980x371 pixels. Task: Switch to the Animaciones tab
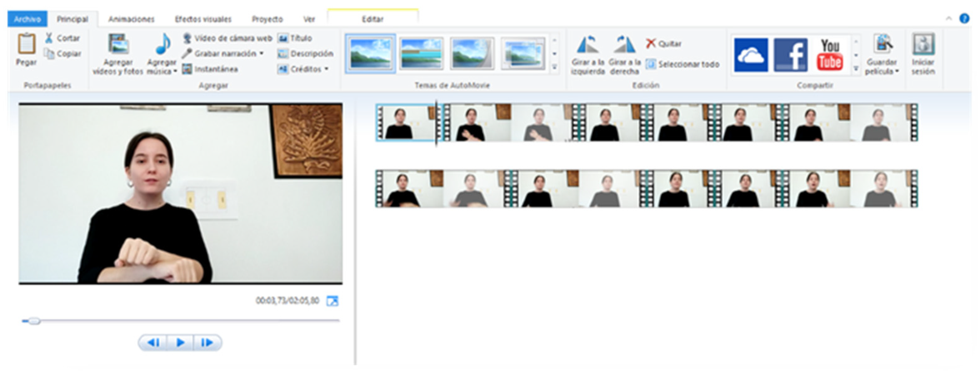(131, 19)
